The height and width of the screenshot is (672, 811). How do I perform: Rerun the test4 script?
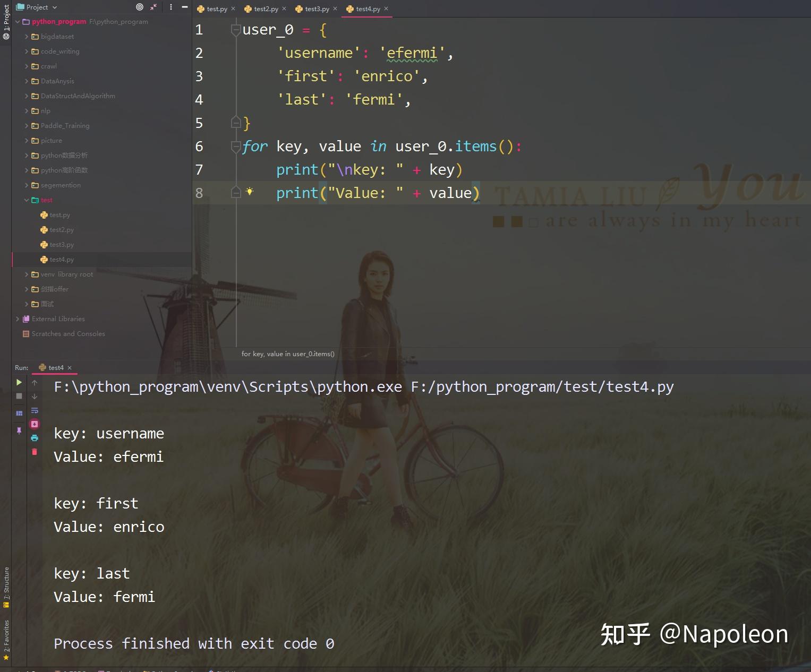19,382
